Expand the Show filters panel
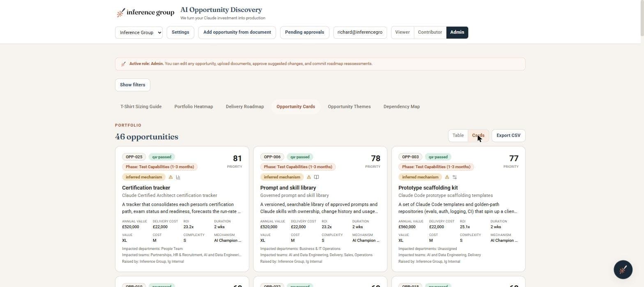Screen dimensions: 644x287 [133, 85]
